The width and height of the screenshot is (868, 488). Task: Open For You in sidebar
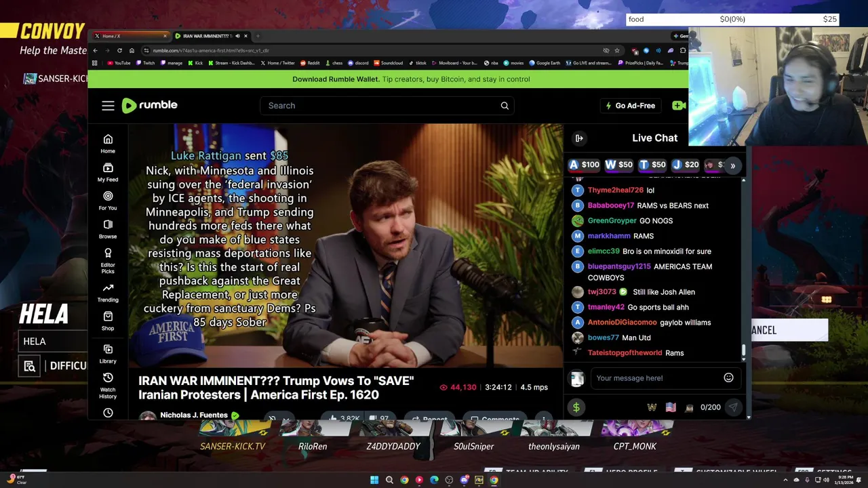[x=108, y=201]
